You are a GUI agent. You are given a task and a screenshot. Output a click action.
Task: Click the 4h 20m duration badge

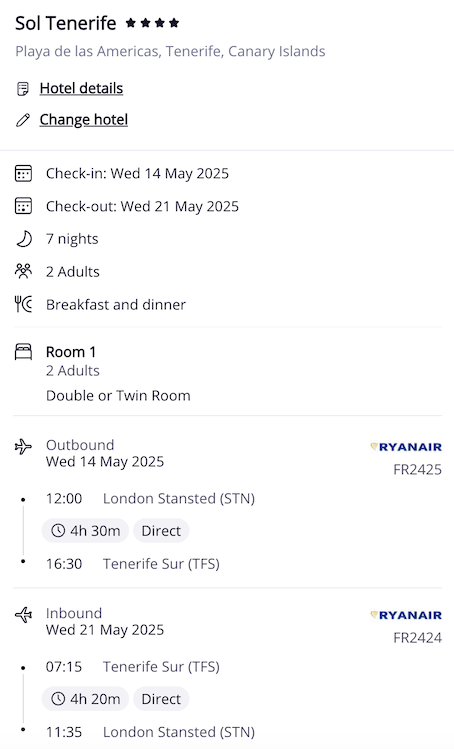click(86, 699)
